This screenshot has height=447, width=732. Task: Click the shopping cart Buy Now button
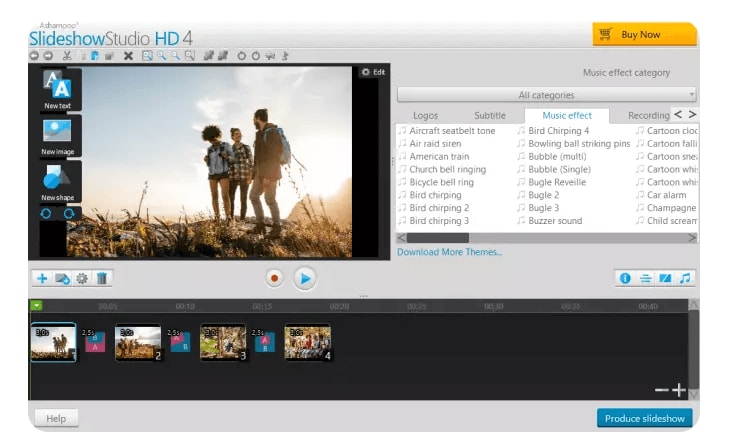(x=645, y=35)
